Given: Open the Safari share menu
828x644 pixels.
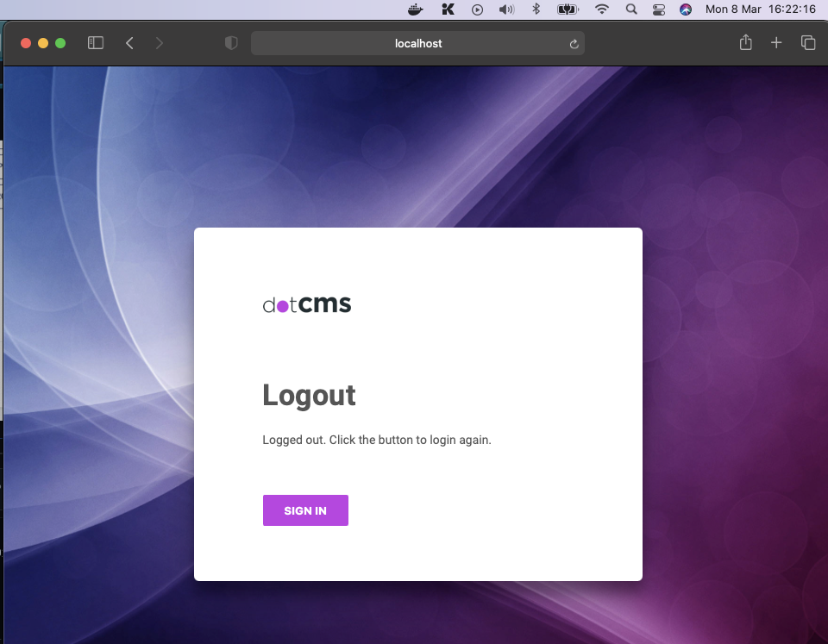Looking at the screenshot, I should tap(745, 42).
